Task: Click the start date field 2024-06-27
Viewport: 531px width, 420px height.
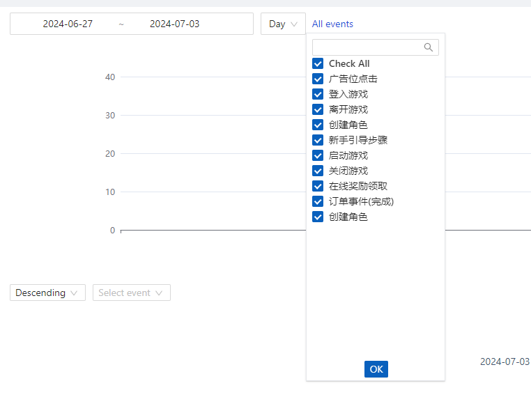Action: 68,24
